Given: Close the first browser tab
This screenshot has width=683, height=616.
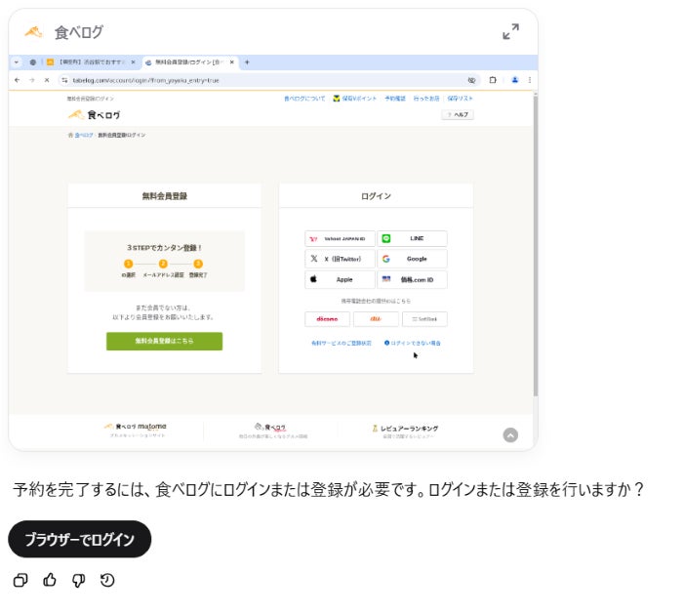Looking at the screenshot, I should click(x=134, y=62).
